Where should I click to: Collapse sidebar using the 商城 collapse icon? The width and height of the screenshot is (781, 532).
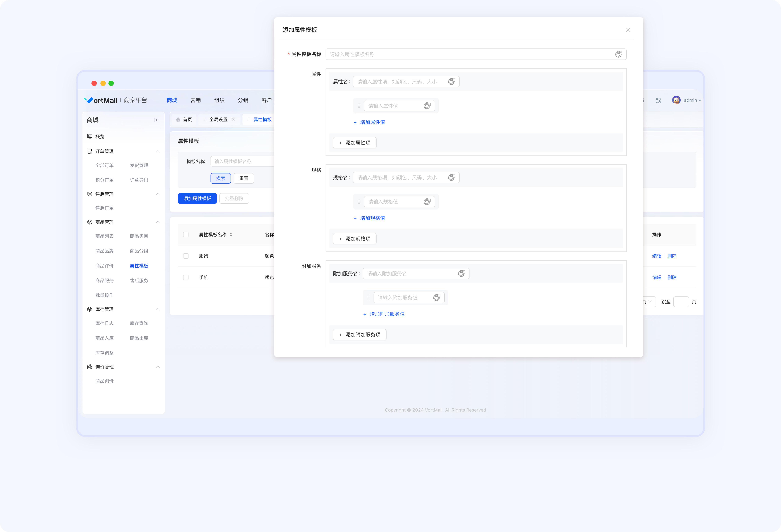click(x=156, y=120)
